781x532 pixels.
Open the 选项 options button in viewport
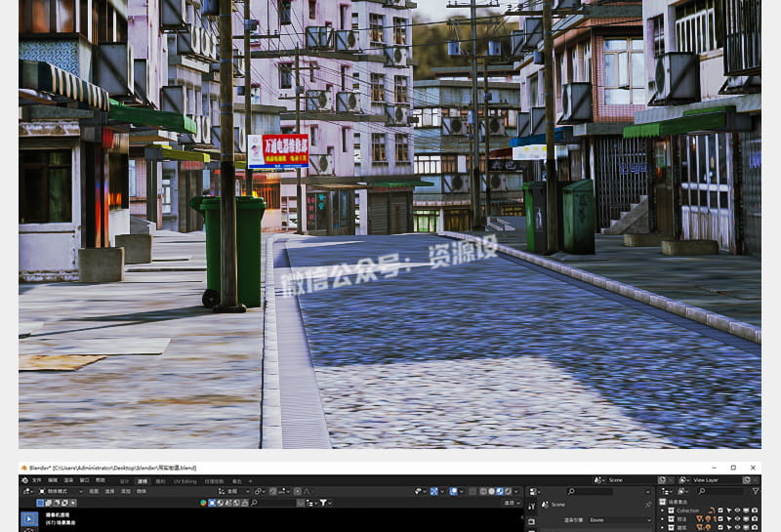pyautogui.click(x=511, y=503)
